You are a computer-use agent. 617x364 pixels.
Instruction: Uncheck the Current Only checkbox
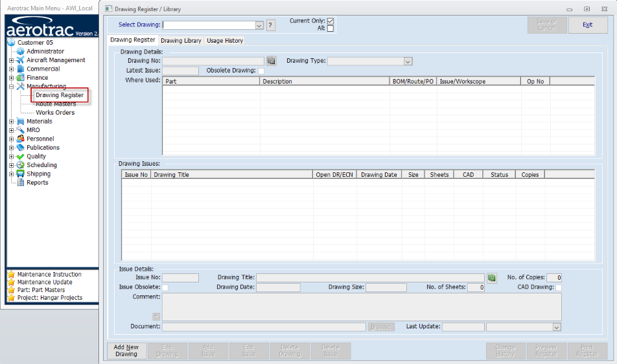pyautogui.click(x=331, y=21)
